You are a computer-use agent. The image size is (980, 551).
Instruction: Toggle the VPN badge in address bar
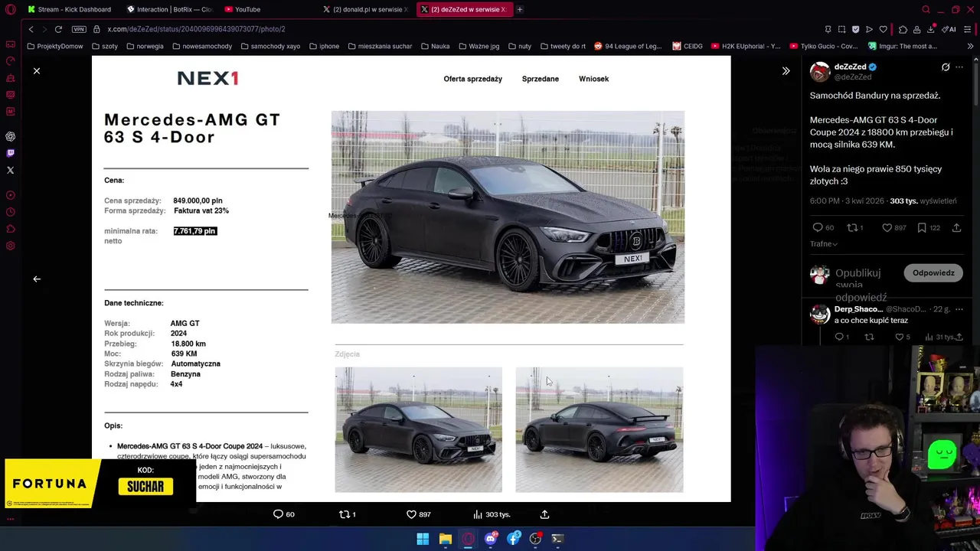pos(79,29)
